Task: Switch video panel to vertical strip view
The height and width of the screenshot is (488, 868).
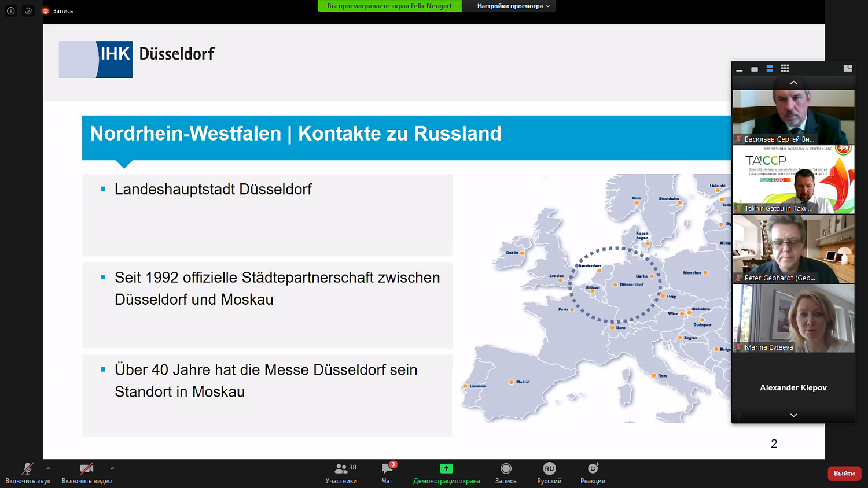Action: tap(770, 69)
